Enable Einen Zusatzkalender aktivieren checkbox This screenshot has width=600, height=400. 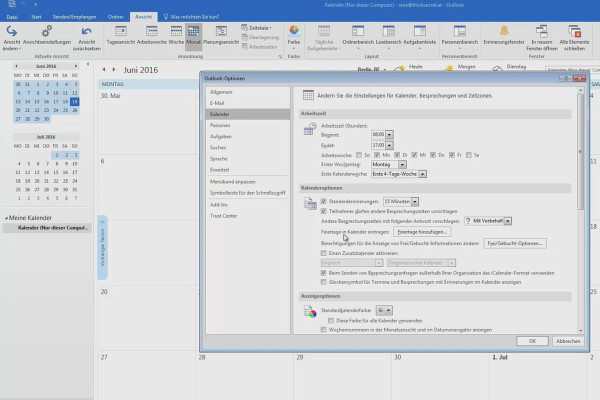coord(323,253)
